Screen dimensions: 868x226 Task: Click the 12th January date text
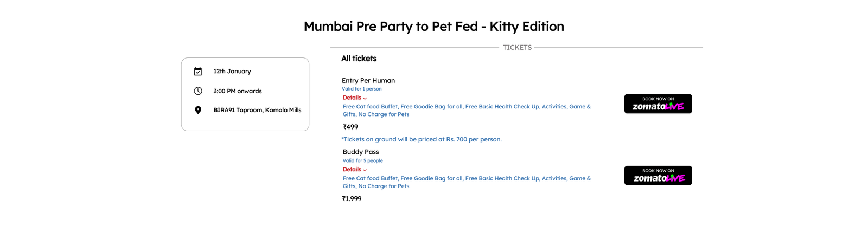232,71
